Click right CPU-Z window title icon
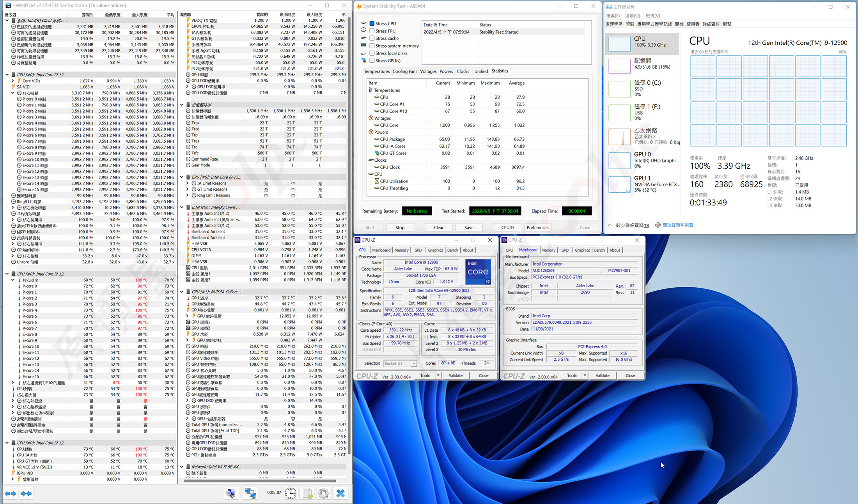Viewport: 858px width, 504px height. [x=504, y=240]
